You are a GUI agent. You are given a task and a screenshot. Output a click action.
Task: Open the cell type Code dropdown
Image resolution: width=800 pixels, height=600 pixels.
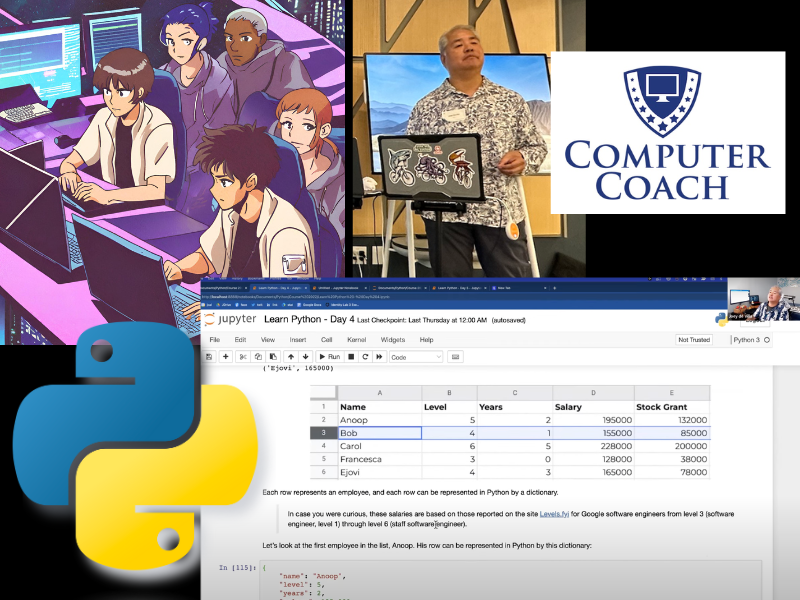(416, 357)
